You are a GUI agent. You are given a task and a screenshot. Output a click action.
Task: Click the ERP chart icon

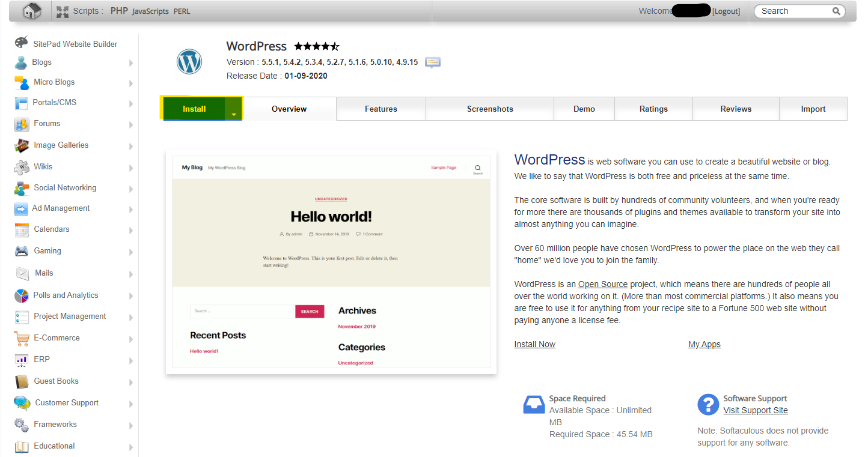click(x=22, y=360)
